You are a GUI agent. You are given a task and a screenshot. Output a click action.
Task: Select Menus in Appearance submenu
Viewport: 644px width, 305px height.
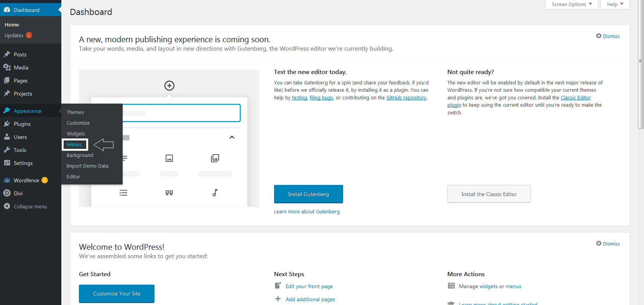74,145
